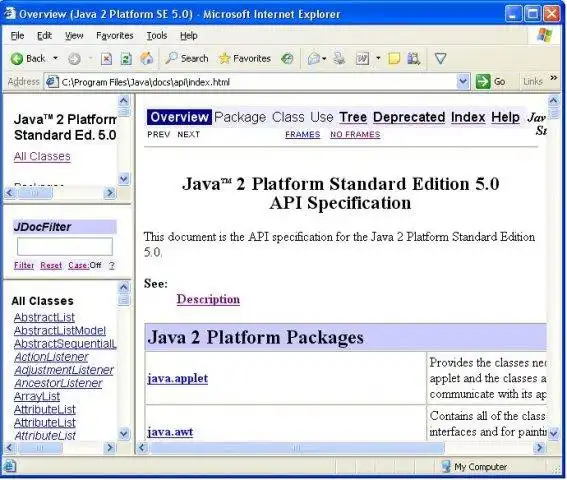
Task: Click the All Classes link in the packages frame
Action: point(42,156)
